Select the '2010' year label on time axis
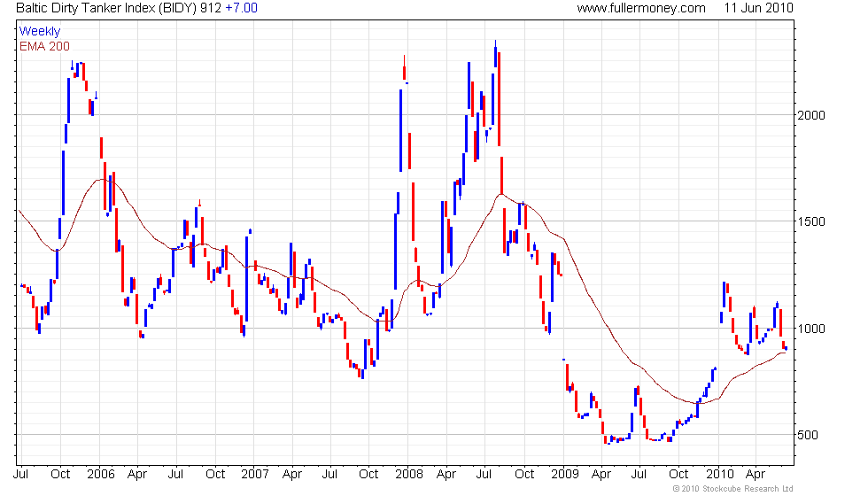Image resolution: width=868 pixels, height=496 pixels. pyautogui.click(x=719, y=474)
